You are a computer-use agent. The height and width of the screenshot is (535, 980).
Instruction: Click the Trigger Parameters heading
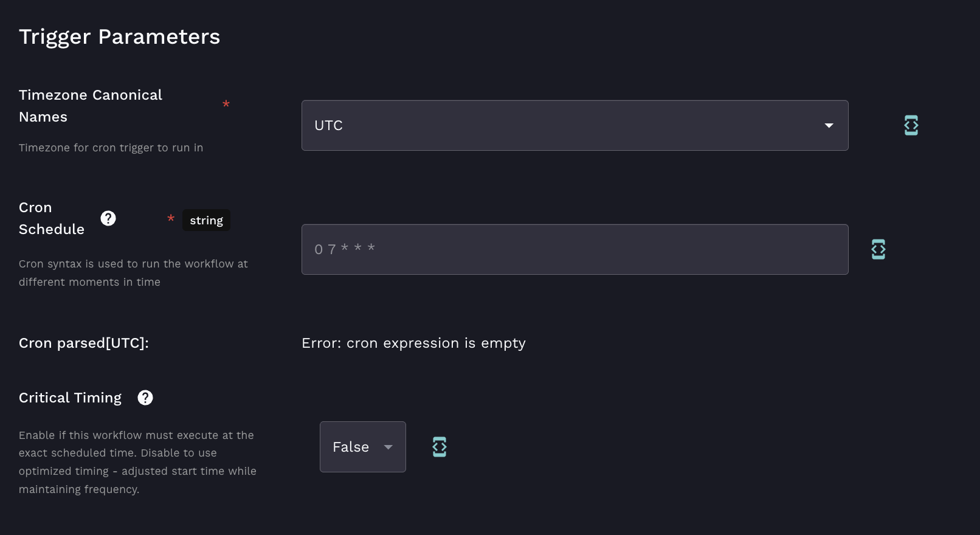[119, 37]
